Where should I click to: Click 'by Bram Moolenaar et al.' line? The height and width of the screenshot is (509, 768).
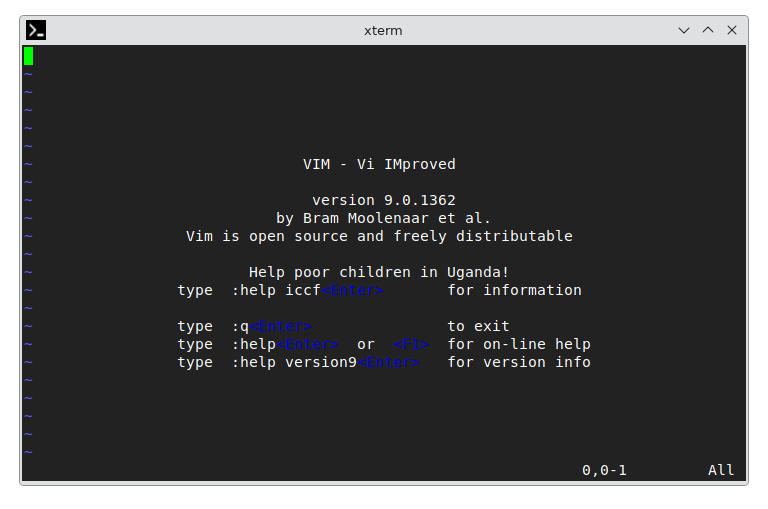point(384,218)
